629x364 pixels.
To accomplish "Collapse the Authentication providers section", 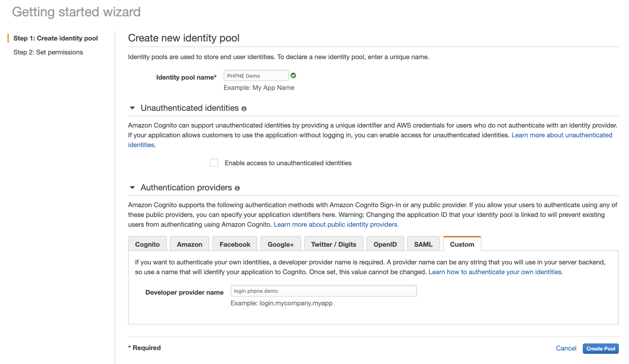I will pyautogui.click(x=132, y=188).
